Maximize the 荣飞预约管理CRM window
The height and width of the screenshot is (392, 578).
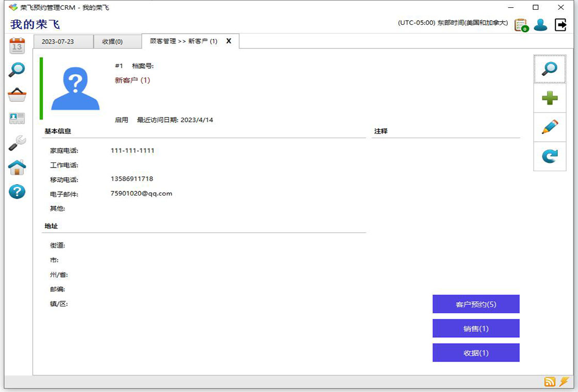click(x=536, y=7)
